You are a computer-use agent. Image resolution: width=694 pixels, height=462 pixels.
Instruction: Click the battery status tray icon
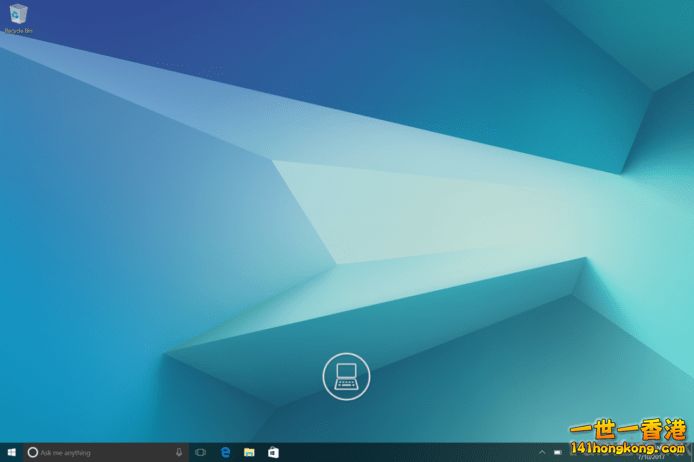[558, 452]
